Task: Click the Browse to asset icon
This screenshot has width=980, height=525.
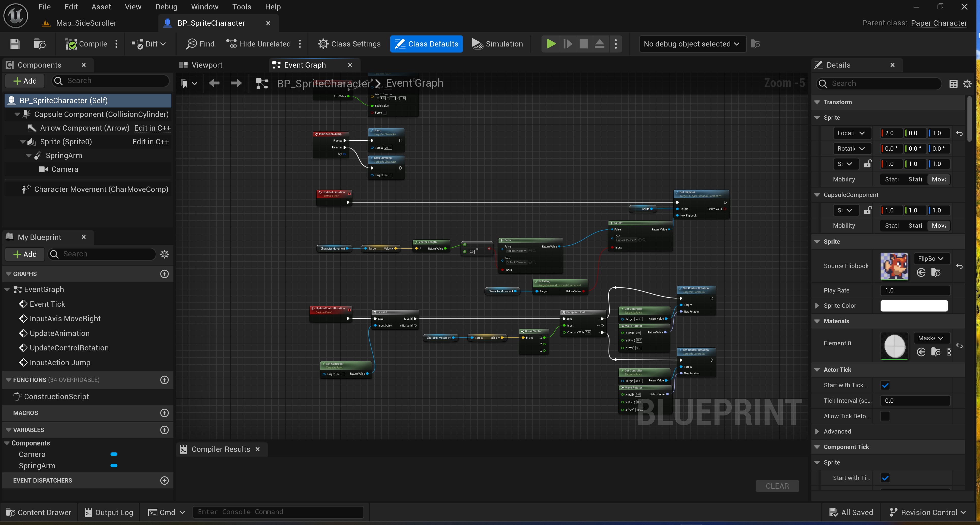Action: click(40, 44)
